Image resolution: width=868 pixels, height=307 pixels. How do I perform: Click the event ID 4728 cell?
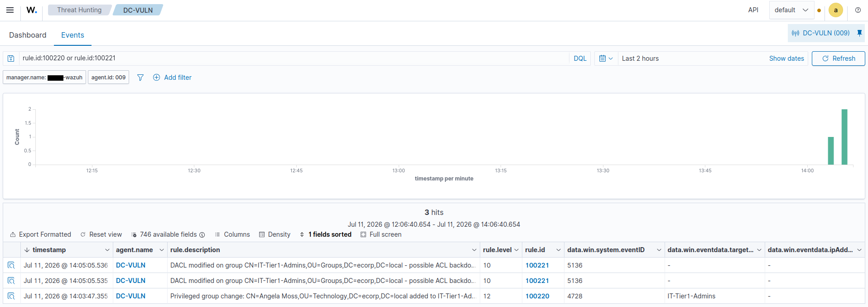[x=614, y=296]
